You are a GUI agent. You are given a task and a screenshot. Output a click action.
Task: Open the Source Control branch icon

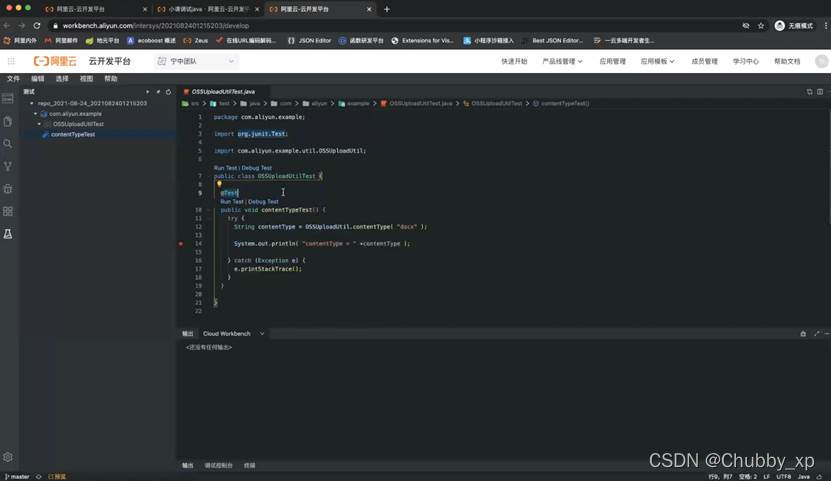click(x=8, y=166)
